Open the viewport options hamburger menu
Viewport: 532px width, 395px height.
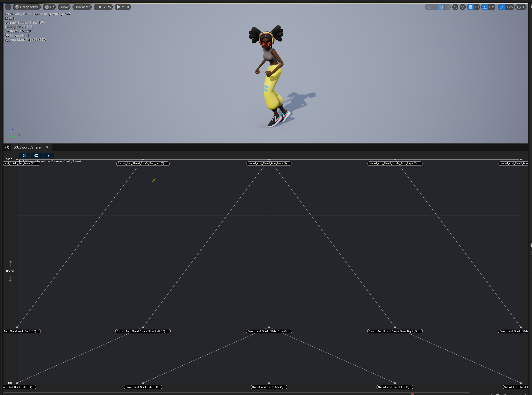click(x=8, y=7)
